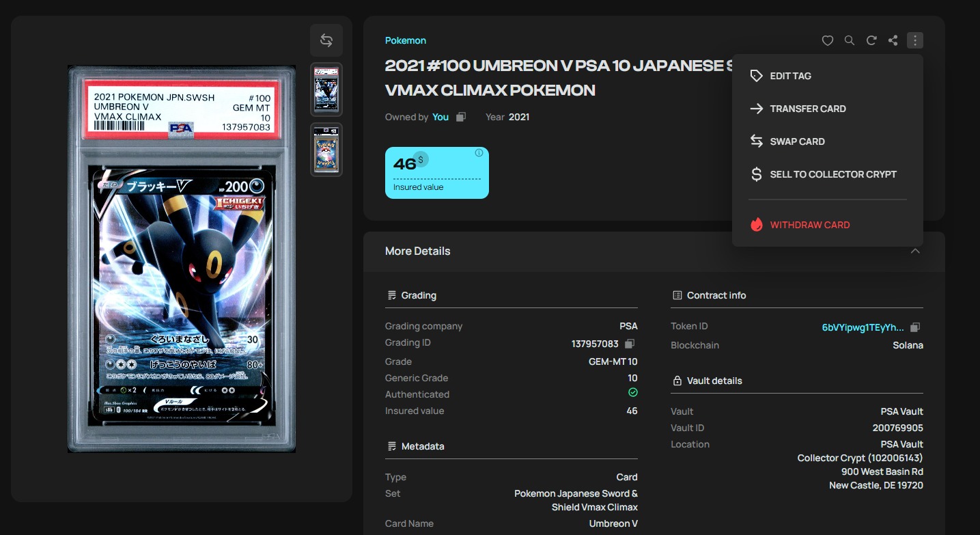The width and height of the screenshot is (980, 535).
Task: Click the 900 West Basin Rd line
Action: click(x=882, y=471)
